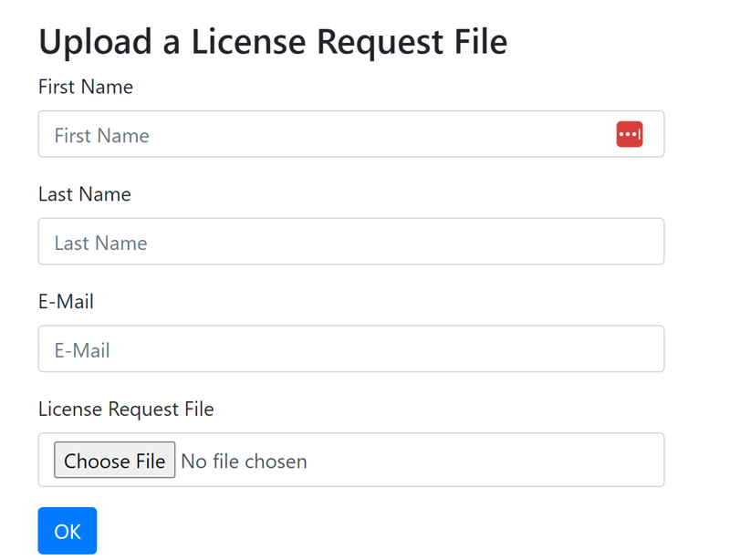The image size is (730, 560).
Task: Click the E-Mail placeholder text
Action: pyautogui.click(x=82, y=348)
